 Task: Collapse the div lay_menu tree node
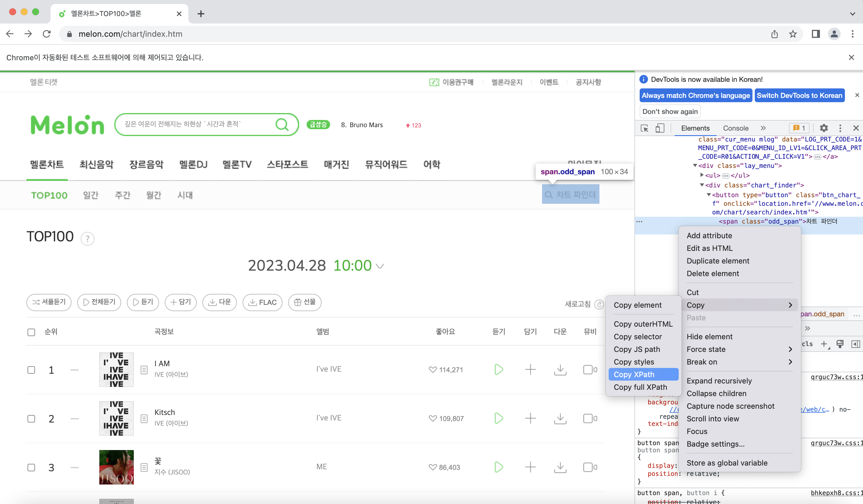click(695, 166)
